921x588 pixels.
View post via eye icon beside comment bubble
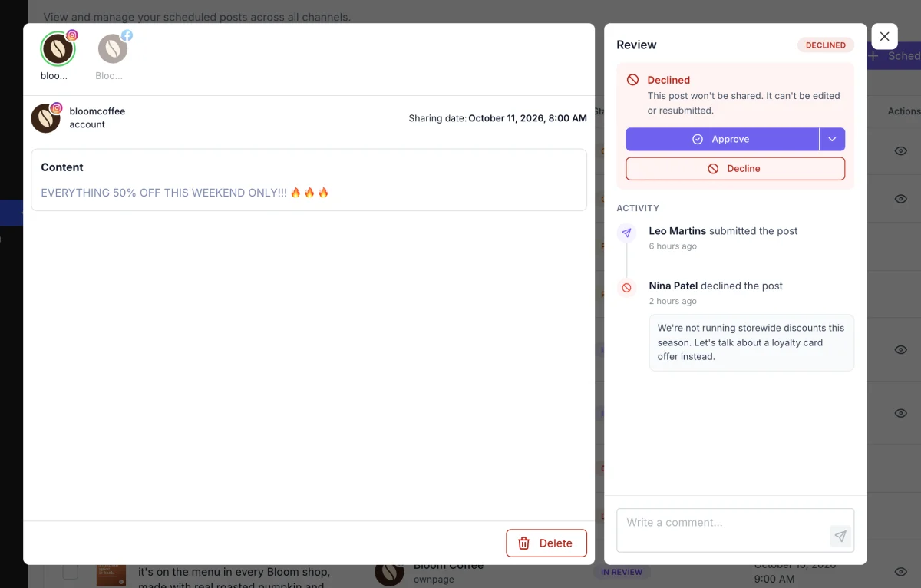point(901,349)
